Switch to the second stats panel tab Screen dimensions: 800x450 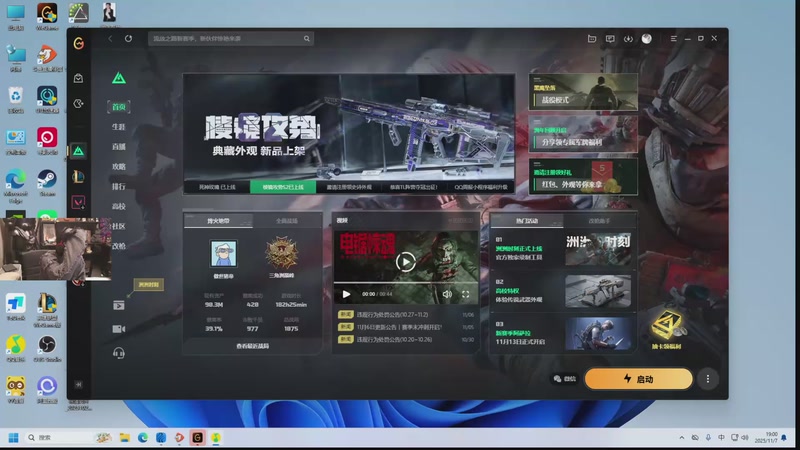[x=287, y=221]
